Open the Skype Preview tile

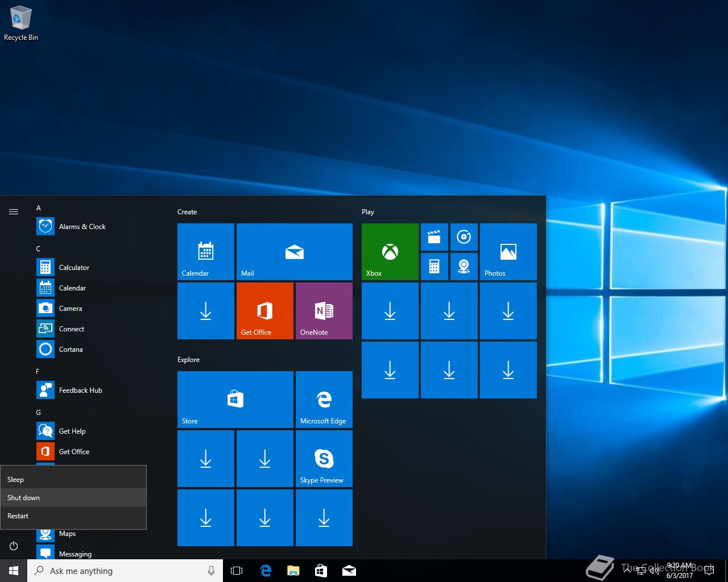click(324, 459)
